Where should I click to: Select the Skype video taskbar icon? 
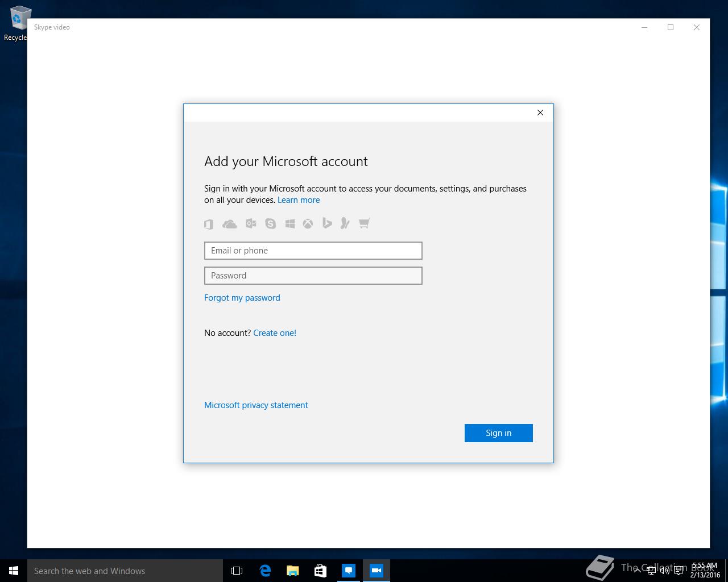[377, 571]
